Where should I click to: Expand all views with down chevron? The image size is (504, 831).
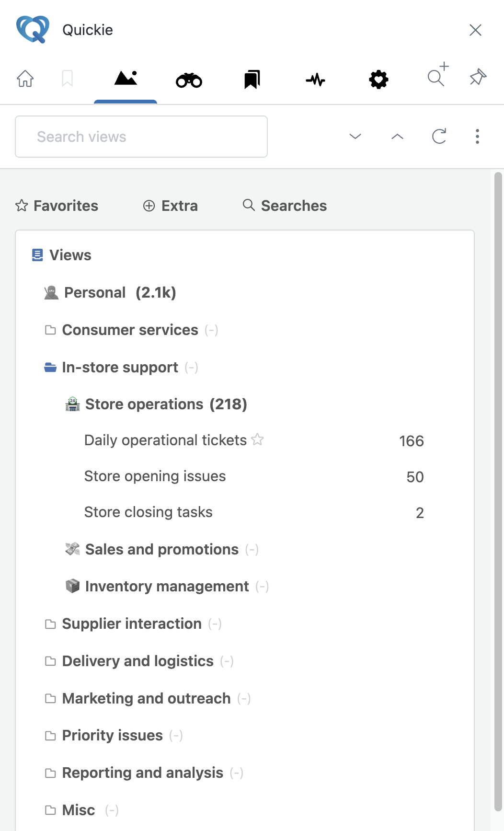(x=355, y=137)
